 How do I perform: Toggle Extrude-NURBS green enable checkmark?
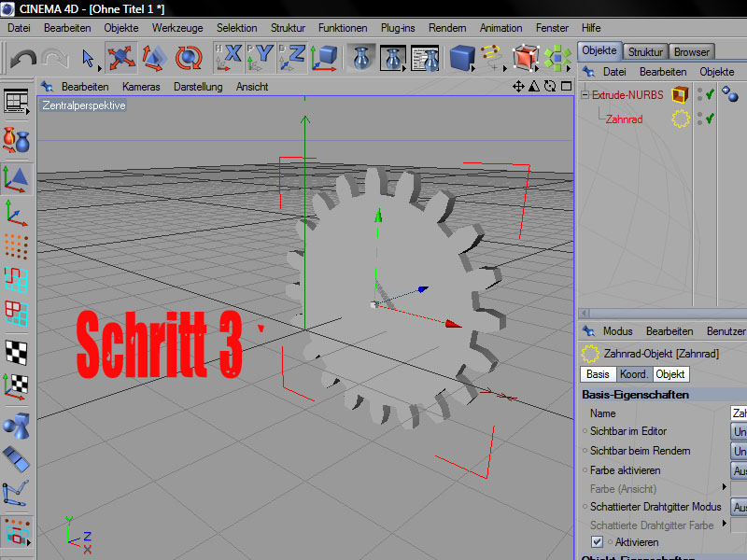point(710,94)
